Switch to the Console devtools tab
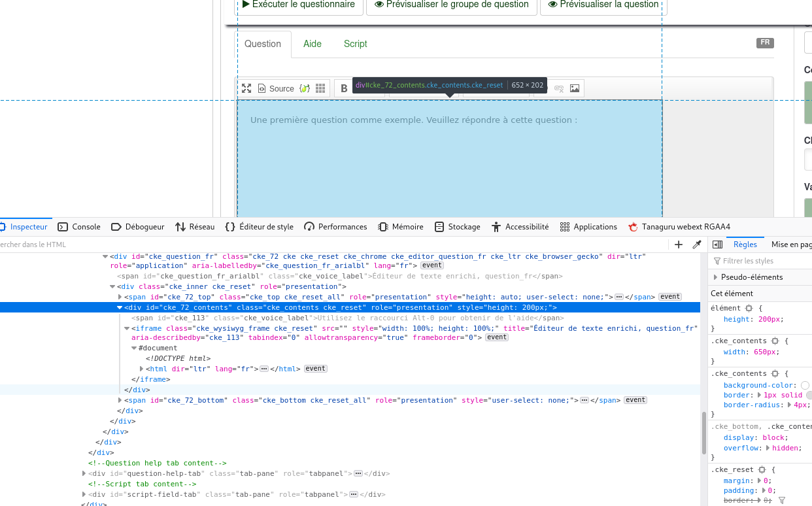 point(79,227)
